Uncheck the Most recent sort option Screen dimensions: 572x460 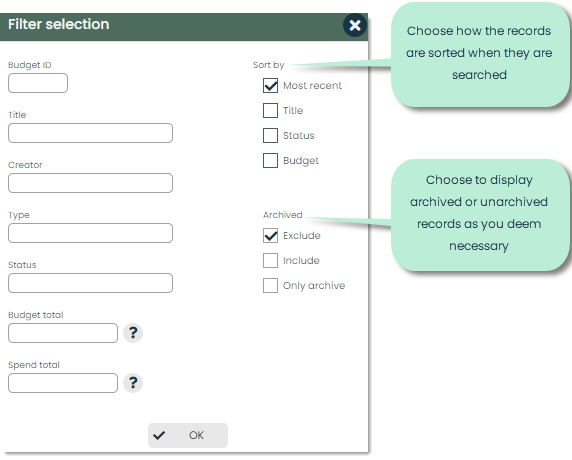coord(270,85)
